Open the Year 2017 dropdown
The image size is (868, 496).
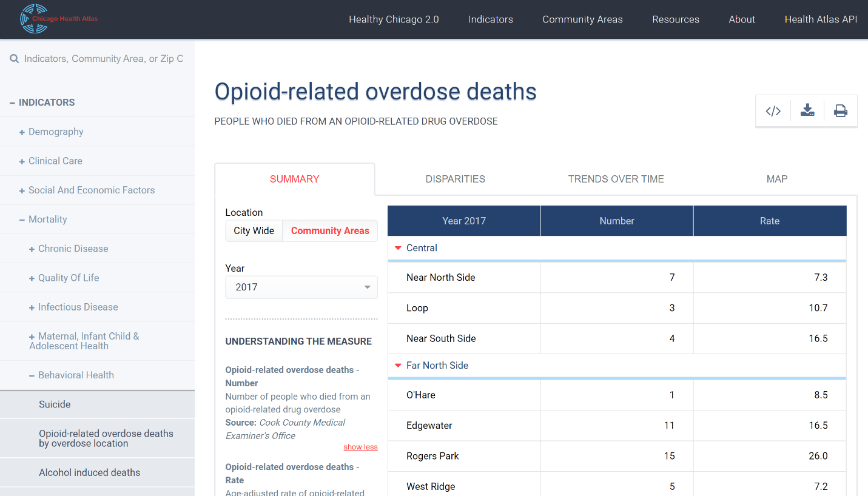[x=301, y=287]
